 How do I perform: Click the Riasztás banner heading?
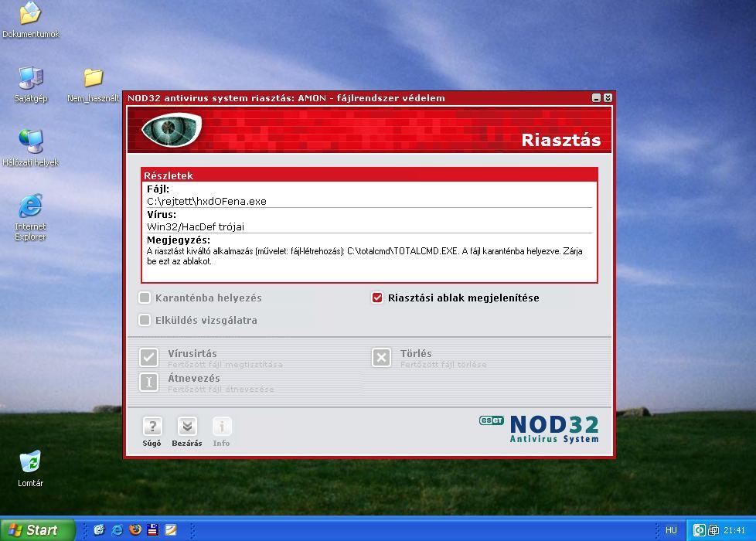pyautogui.click(x=561, y=140)
